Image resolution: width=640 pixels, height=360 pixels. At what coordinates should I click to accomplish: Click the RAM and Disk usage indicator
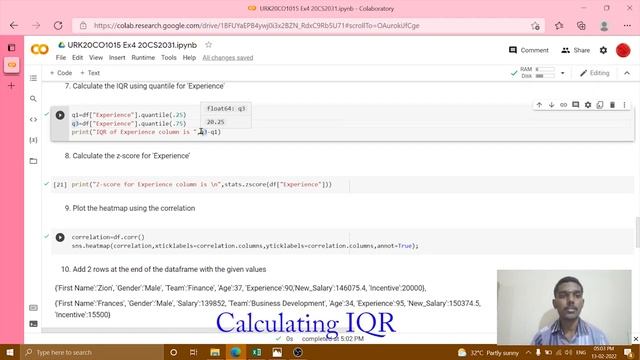(538, 73)
